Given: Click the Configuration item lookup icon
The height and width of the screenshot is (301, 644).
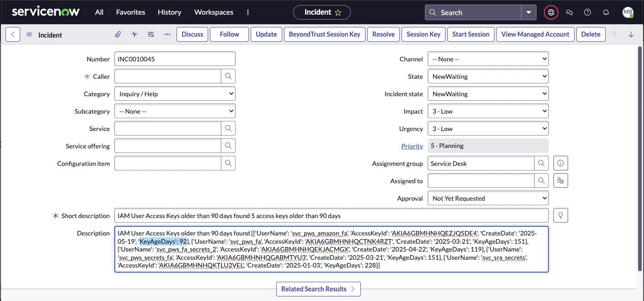Looking at the screenshot, I should click(228, 163).
